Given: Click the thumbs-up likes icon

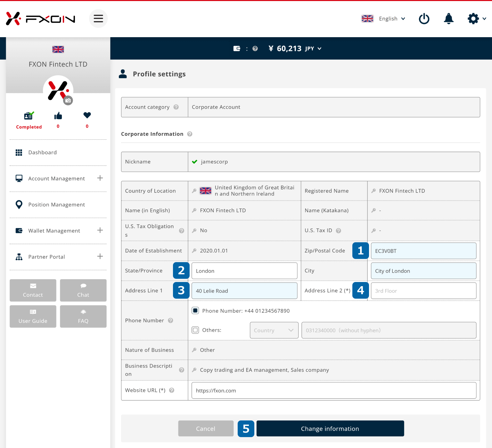Looking at the screenshot, I should pos(58,116).
